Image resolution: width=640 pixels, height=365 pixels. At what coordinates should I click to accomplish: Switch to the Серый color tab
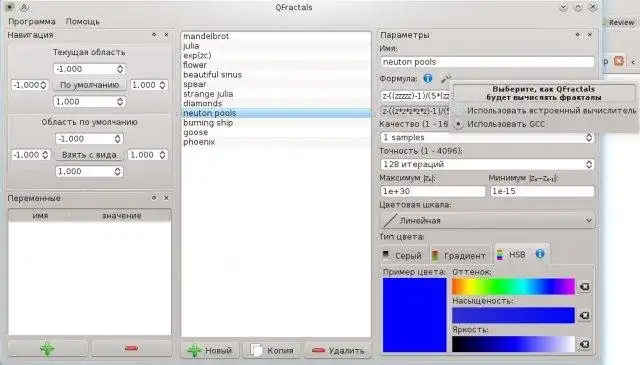click(x=403, y=256)
